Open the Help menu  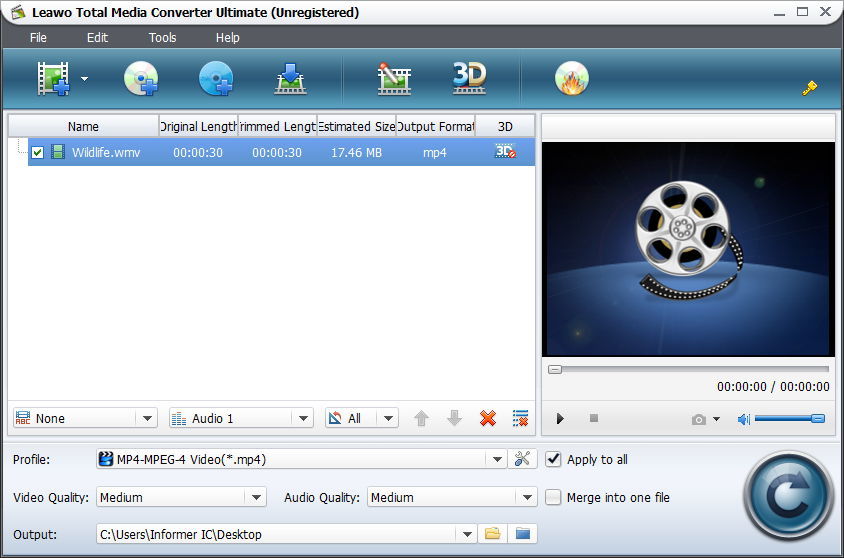click(227, 38)
